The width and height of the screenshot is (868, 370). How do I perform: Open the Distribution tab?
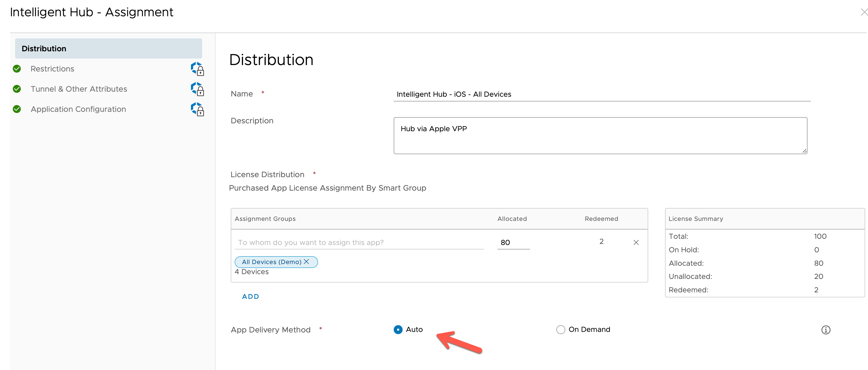(x=109, y=48)
